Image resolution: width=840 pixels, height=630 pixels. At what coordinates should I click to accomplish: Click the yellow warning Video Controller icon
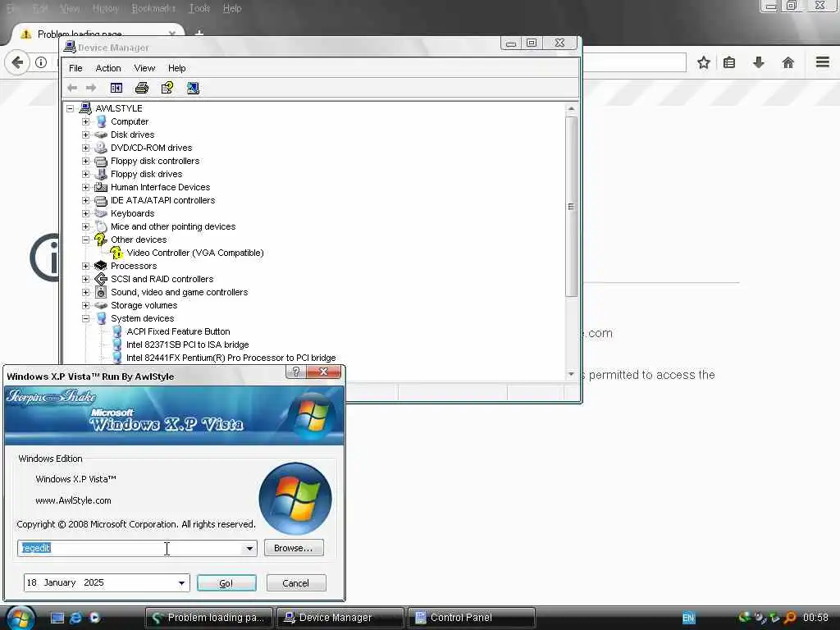pos(116,253)
